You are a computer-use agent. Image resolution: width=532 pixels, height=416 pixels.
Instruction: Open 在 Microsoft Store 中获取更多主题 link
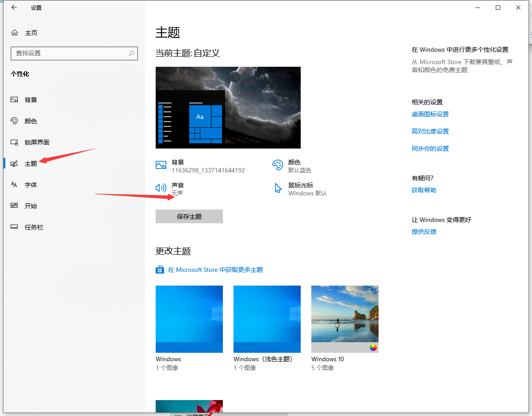tap(215, 270)
